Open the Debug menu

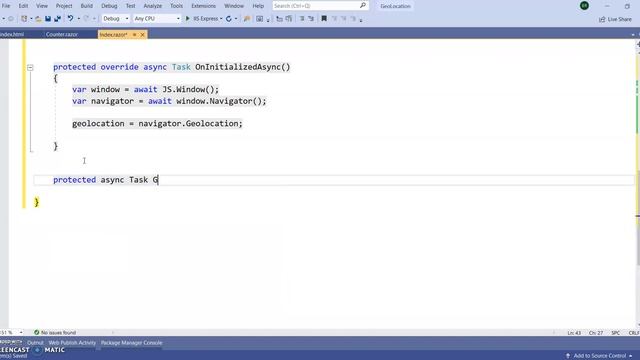pos(109,6)
